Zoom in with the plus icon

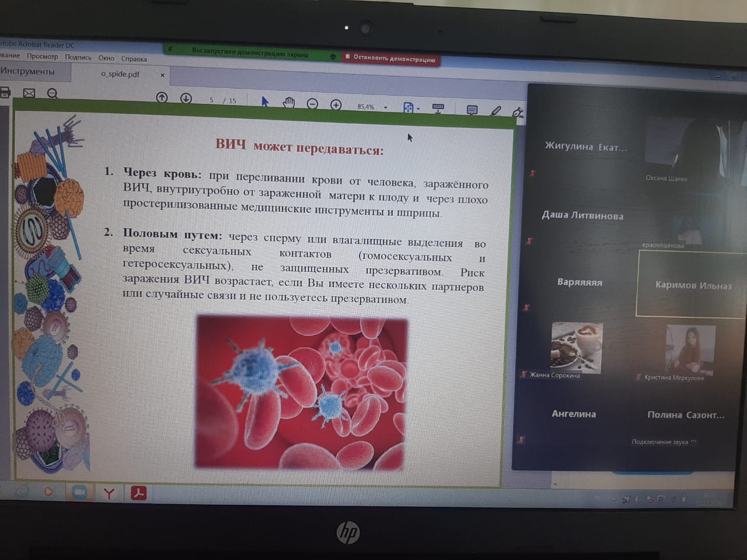[x=336, y=105]
